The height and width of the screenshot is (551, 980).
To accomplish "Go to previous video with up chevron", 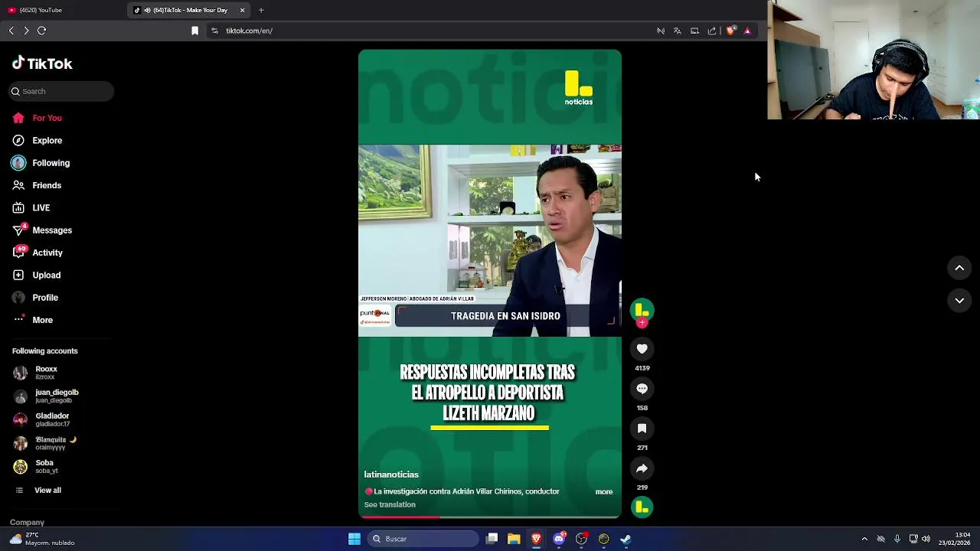I will click(x=959, y=268).
